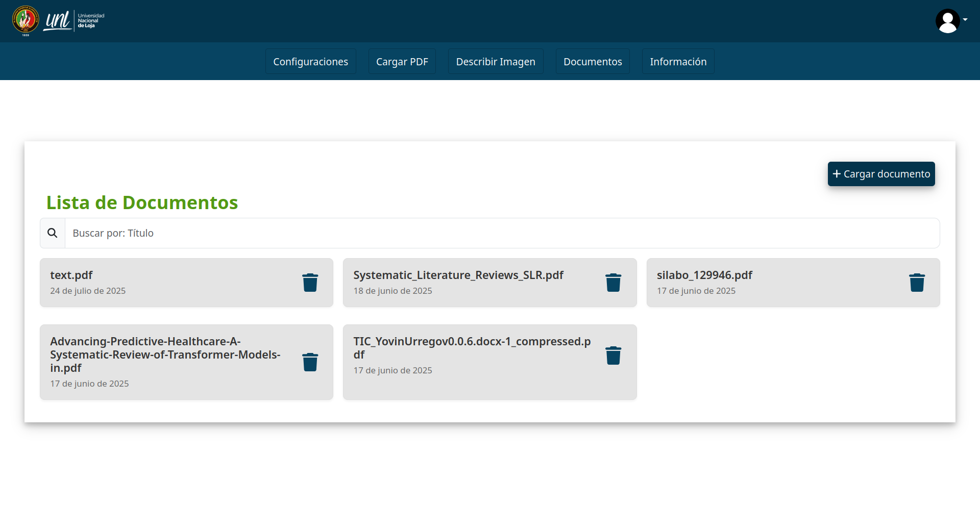Viewport: 980px width, 507px height.
Task: Click the Universidad Nacional de Loja logo
Action: (x=58, y=21)
